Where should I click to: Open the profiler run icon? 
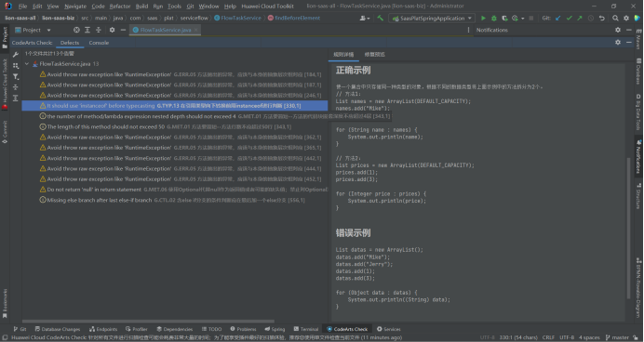pyautogui.click(x=515, y=18)
